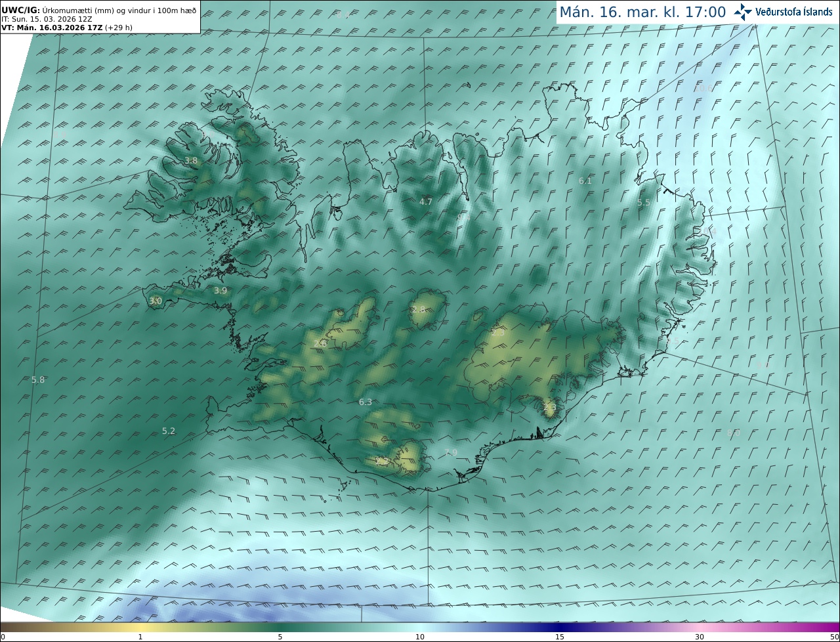Click the 'UWC/IG: Úrkomumætti (mm)' map title line
Viewport: 840px width, 642px height.
coord(98,10)
